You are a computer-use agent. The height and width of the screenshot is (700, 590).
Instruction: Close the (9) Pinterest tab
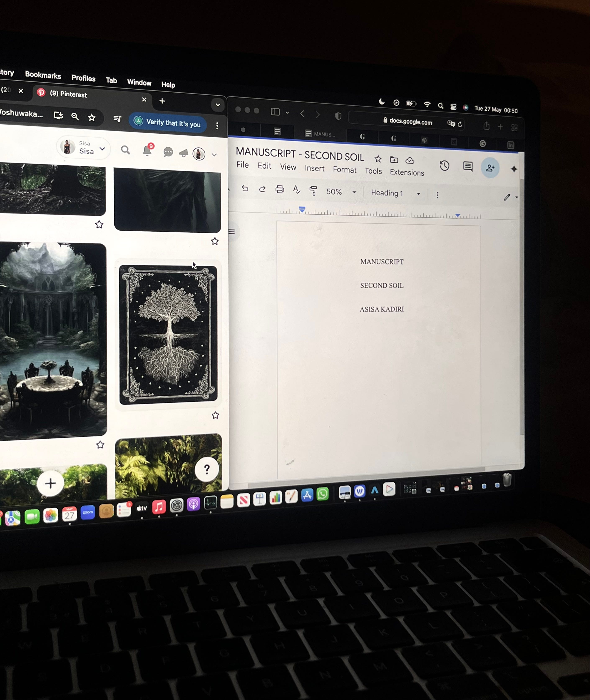click(144, 99)
